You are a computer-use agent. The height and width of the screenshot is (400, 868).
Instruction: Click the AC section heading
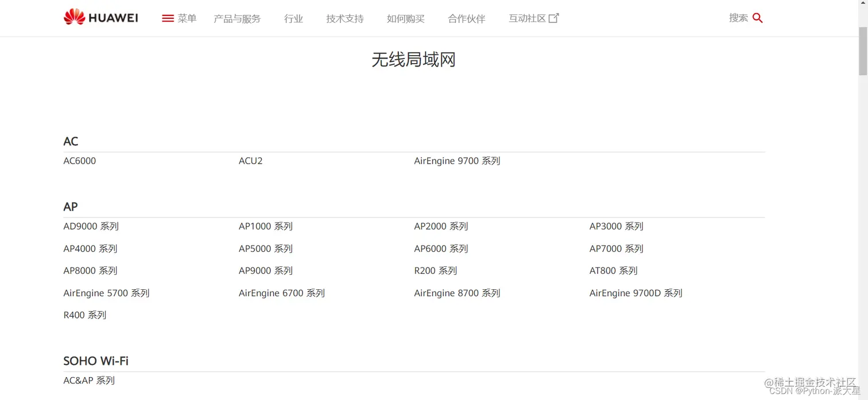pos(71,141)
